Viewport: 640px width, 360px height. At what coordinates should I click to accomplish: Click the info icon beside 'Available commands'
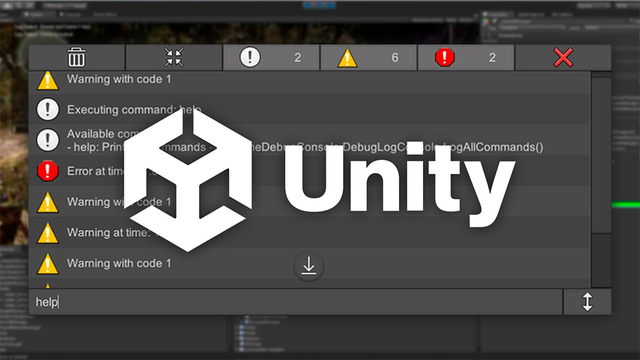48,140
